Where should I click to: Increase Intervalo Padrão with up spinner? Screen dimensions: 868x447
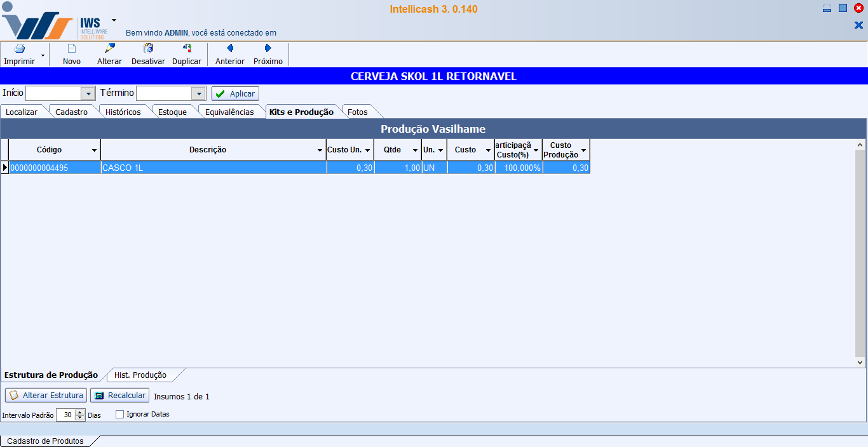(80, 411)
